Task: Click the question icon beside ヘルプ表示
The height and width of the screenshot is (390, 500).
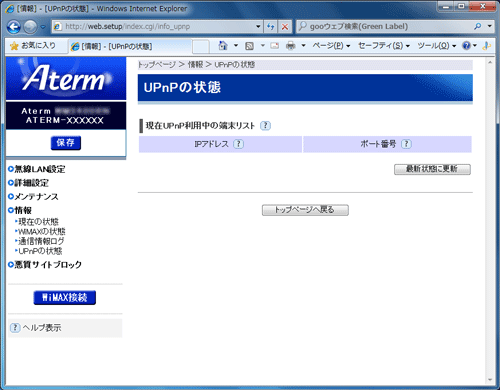Action: pyautogui.click(x=15, y=328)
